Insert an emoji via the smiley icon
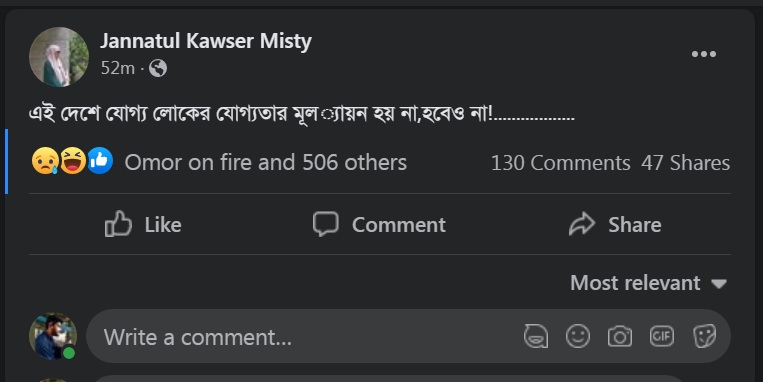This screenshot has width=763, height=382. (578, 336)
